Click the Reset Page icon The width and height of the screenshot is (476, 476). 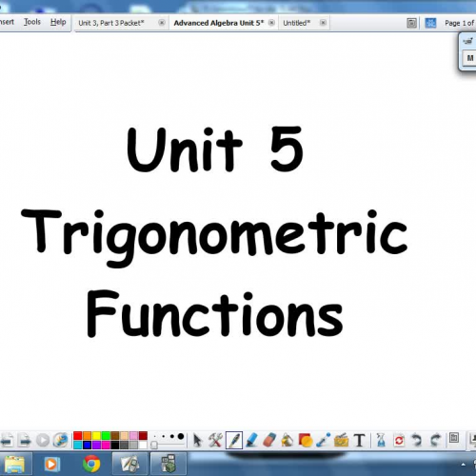pos(399,441)
